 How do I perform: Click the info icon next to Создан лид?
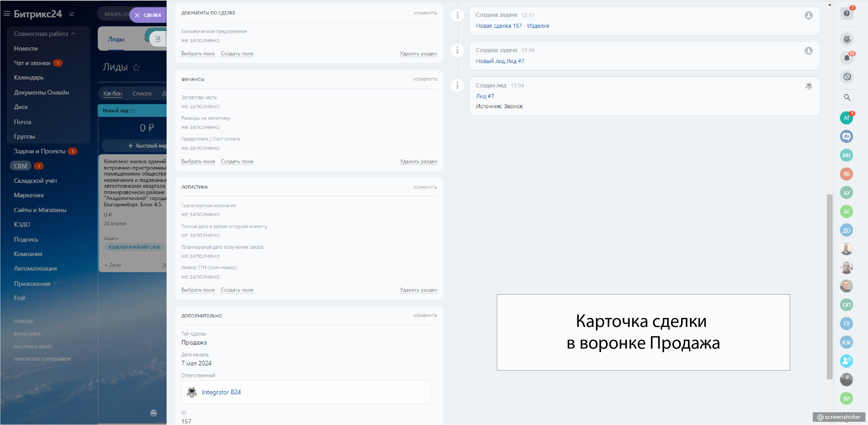tap(457, 85)
